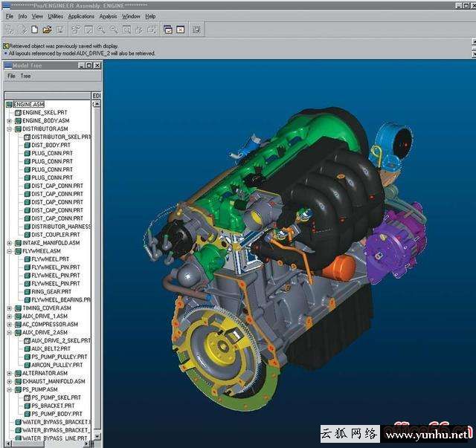Screen dimensions: 476x448
Task: Select DISTRIBUTOR_SKEL.PRT in the tree
Action: tap(61, 137)
